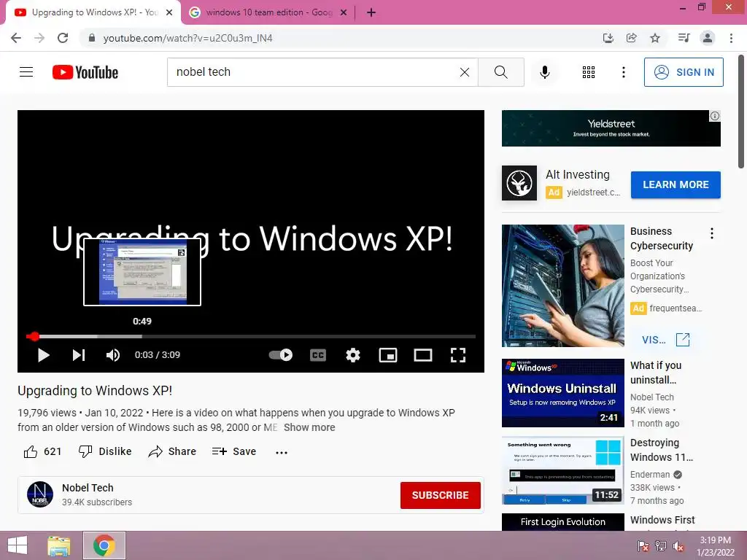Open First Login Evolution video
747x560 pixels.
(x=562, y=522)
